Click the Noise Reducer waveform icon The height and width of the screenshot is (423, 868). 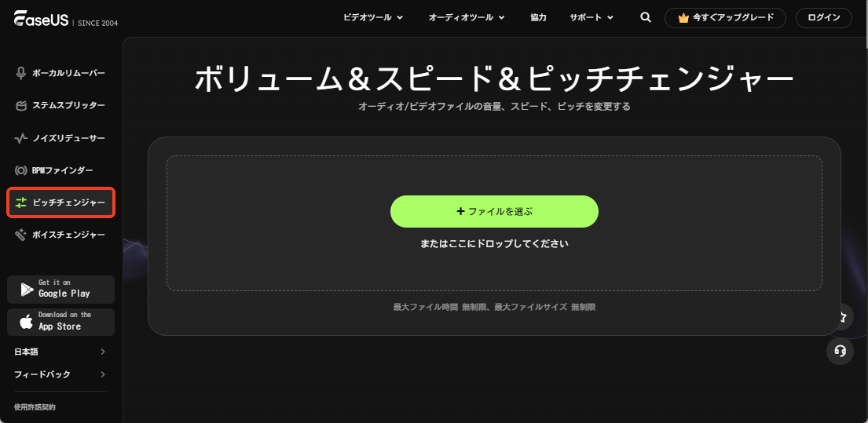pyautogui.click(x=21, y=138)
